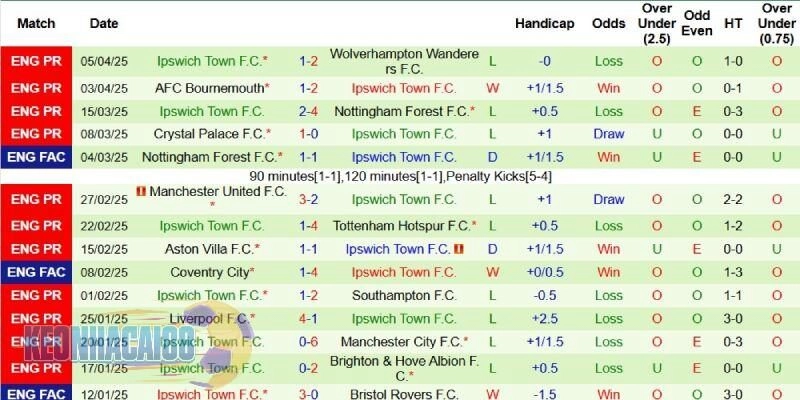Open the AFC Bournemouth team link
Screen dimensions: 800x400
click(210, 88)
